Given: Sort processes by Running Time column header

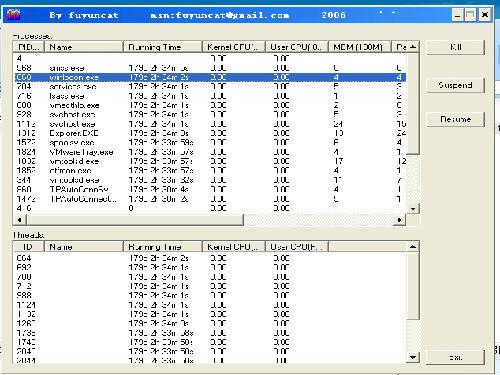Looking at the screenshot, I should tap(163, 47).
